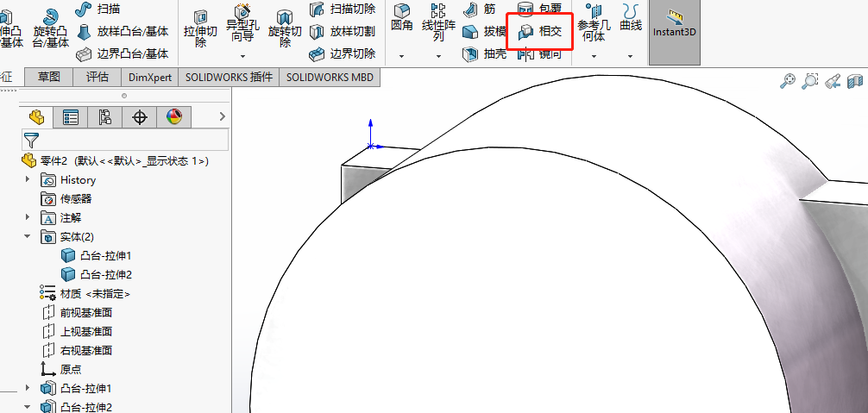
Task: Select the 右视基准面 right plane
Action: [77, 350]
